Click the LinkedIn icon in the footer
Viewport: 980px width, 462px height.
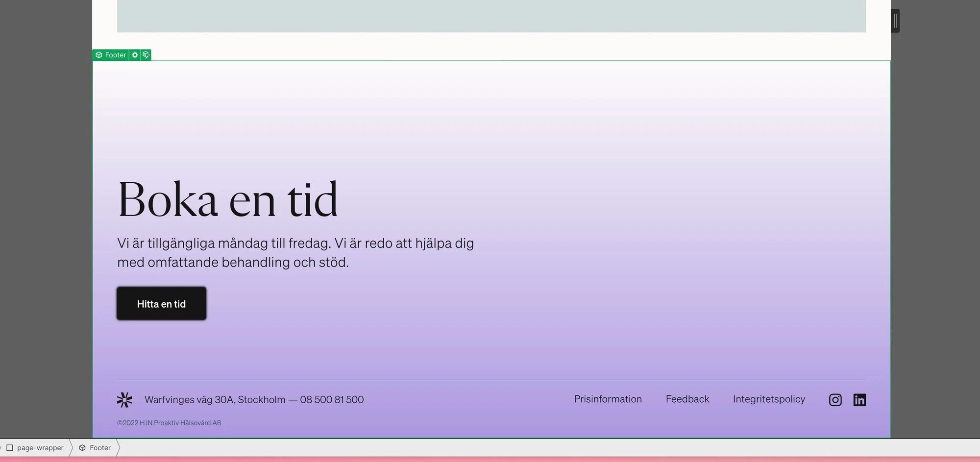(860, 400)
